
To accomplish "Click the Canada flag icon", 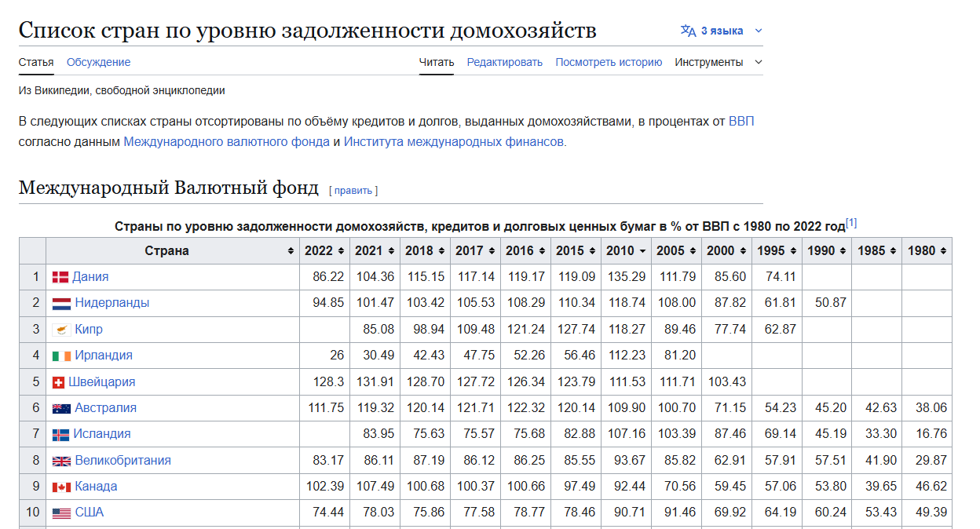I will [62, 487].
